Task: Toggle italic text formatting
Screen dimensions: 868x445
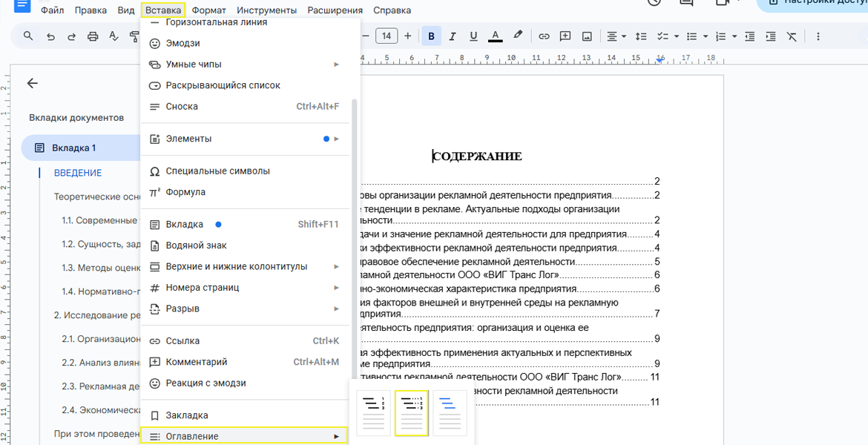Action: point(453,36)
